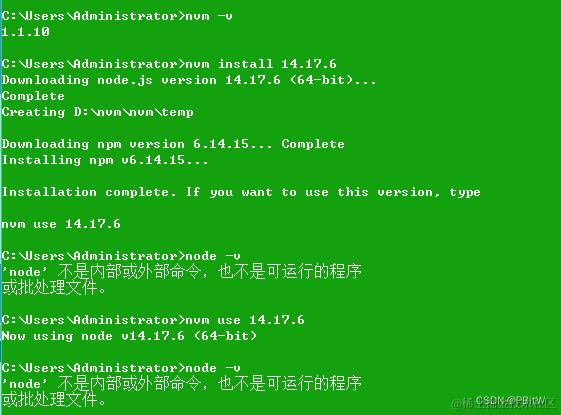The height and width of the screenshot is (415, 561).
Task: Click the 'Installing npm v6.14.15...' line
Action: 104,160
